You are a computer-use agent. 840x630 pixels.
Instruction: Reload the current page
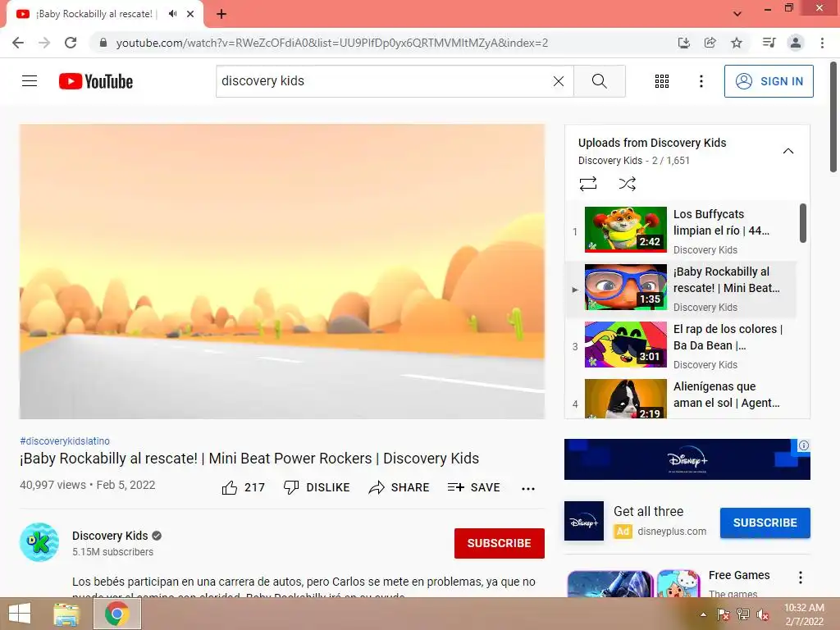point(71,43)
